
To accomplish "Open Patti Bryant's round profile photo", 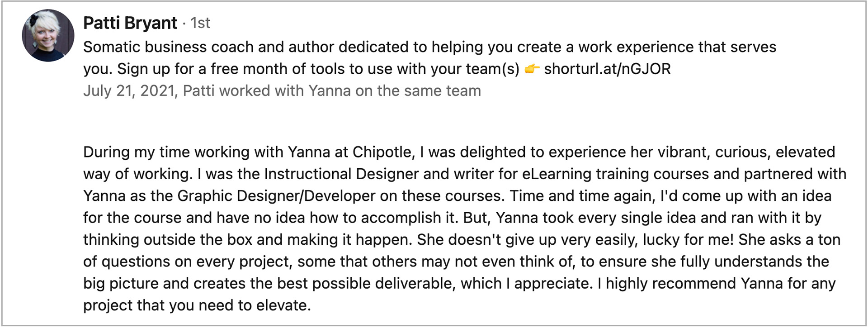I will [x=48, y=35].
